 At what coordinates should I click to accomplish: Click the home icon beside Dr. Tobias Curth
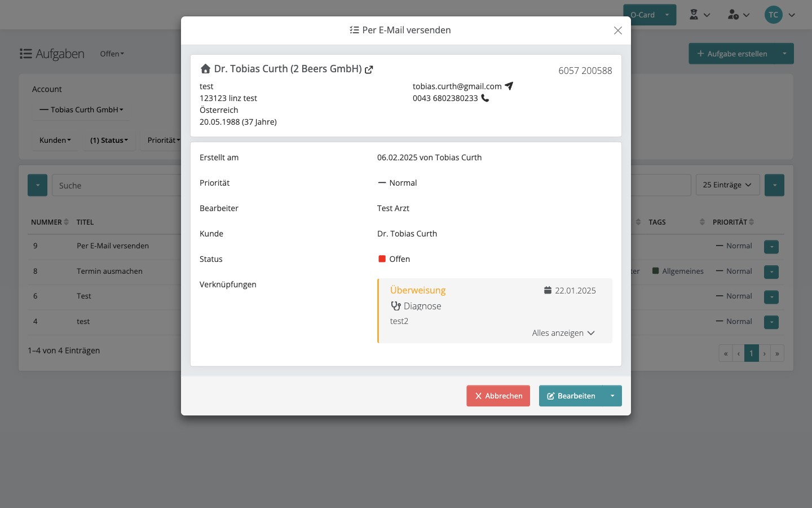coord(205,69)
